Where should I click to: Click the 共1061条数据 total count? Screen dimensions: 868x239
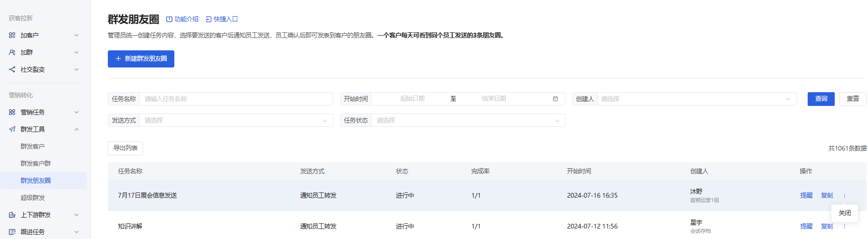(848, 149)
